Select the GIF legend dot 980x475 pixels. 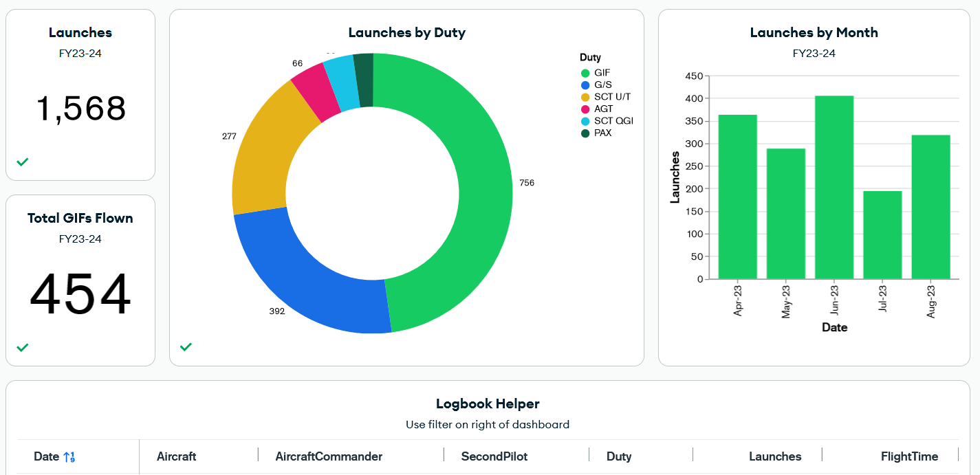click(x=587, y=72)
